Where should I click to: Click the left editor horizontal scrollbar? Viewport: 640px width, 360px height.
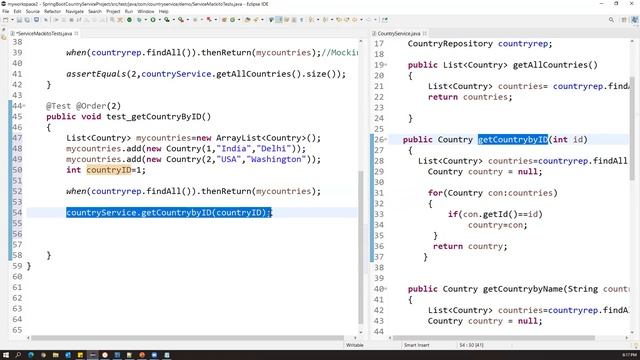(x=188, y=338)
